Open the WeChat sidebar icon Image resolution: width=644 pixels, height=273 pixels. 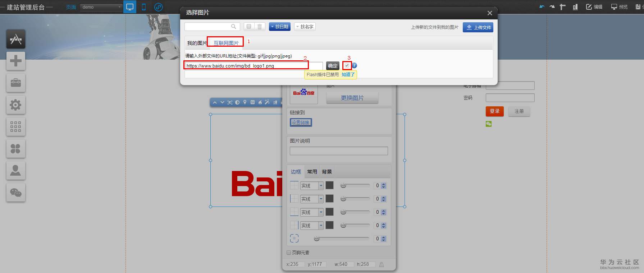tap(16, 193)
